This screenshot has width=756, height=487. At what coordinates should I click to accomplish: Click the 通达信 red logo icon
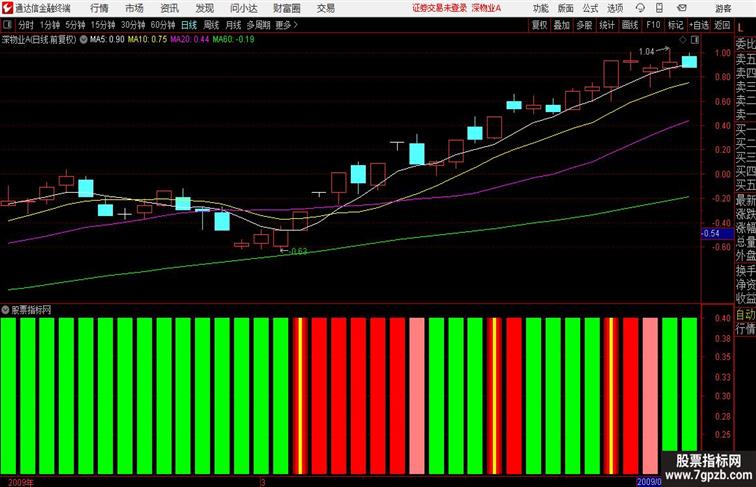pyautogui.click(x=7, y=8)
